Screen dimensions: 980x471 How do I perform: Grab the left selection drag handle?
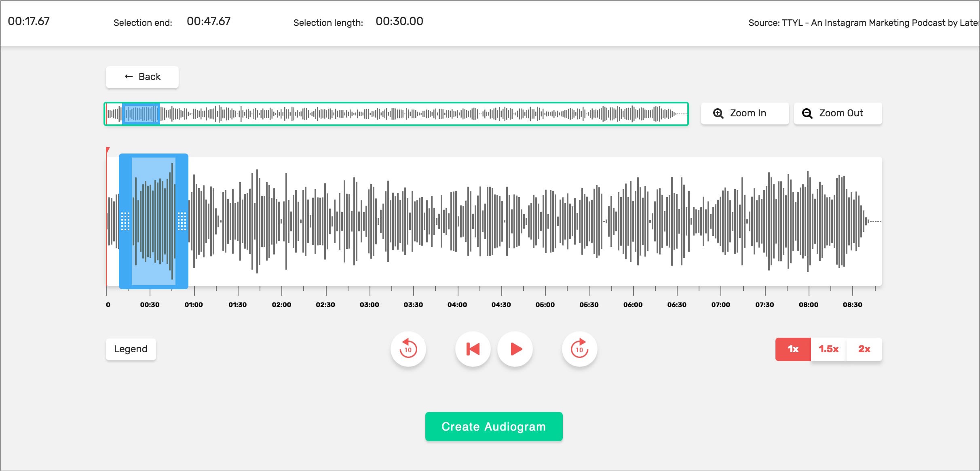125,221
